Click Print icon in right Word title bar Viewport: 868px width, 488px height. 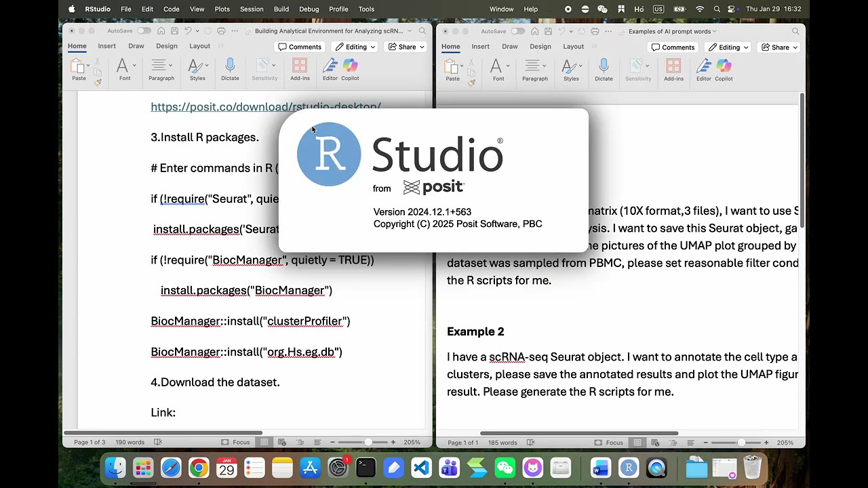(594, 31)
